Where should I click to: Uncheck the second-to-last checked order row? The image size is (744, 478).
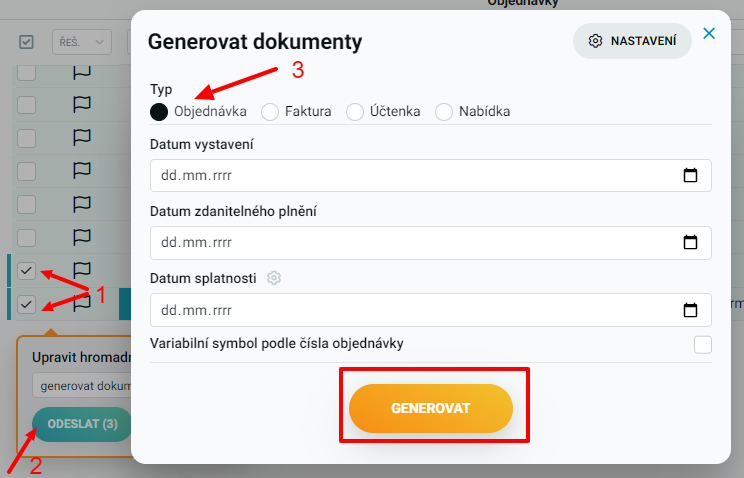click(x=27, y=271)
